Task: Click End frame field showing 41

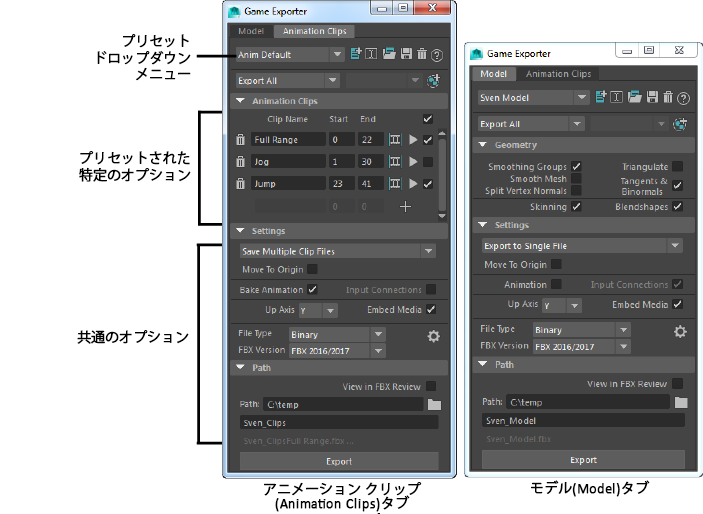Action: coord(371,183)
